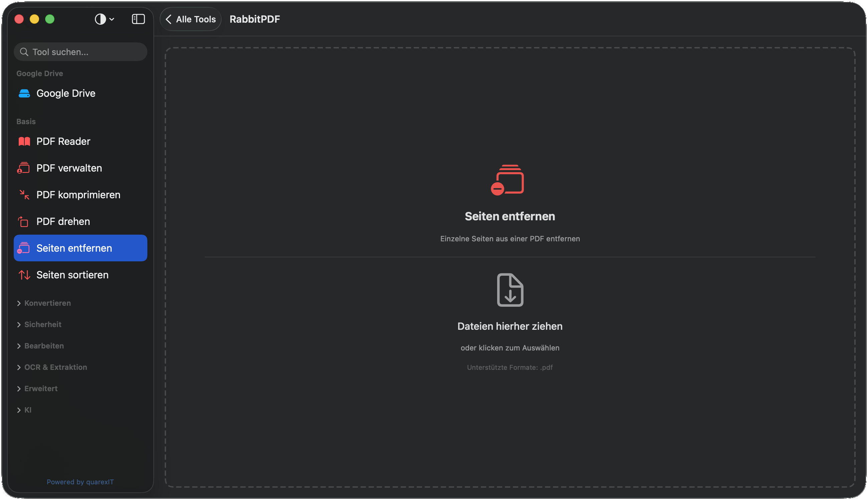Toggle the sidebar panel icon

pos(138,19)
